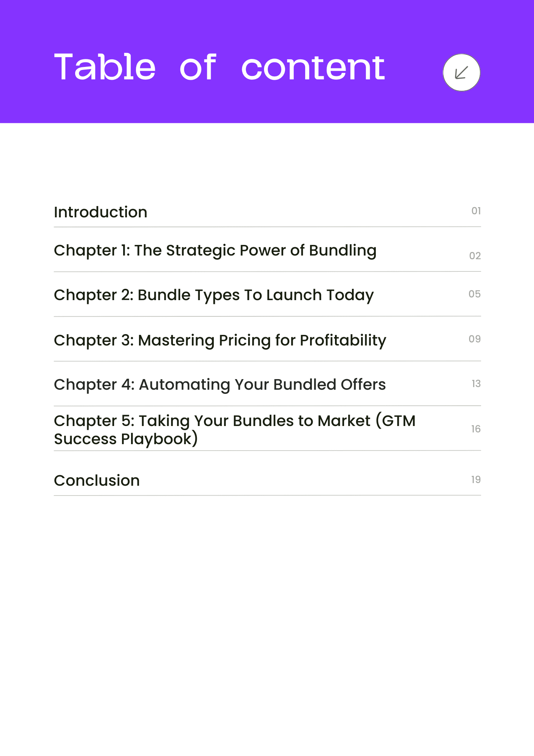Click the 'Table of content' heading
Image resolution: width=534 pixels, height=756 pixels.
(x=219, y=67)
